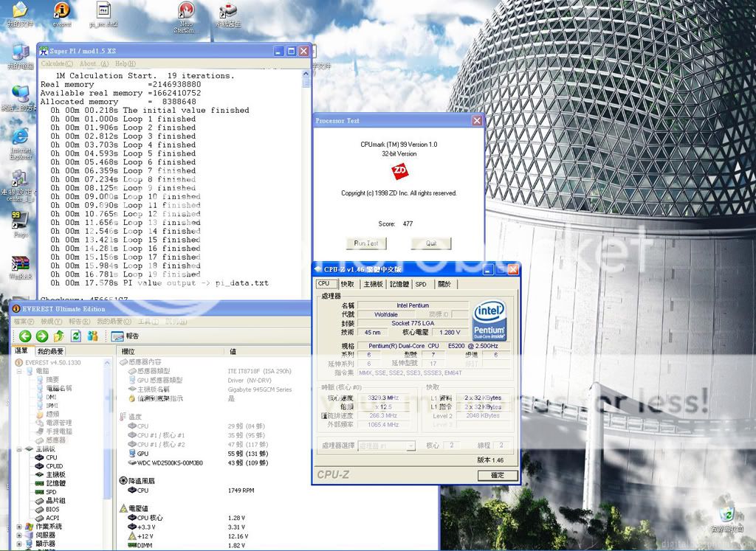Open the 連線設定 shortcut icon
Screen dimensions: 756x551
click(x=18, y=185)
